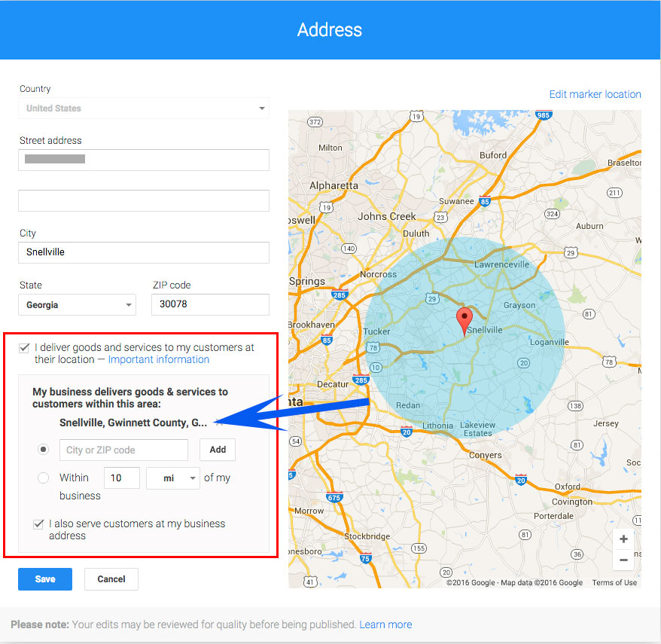Click the Add button for service area
Screen dimensions: 661x644
click(x=217, y=450)
